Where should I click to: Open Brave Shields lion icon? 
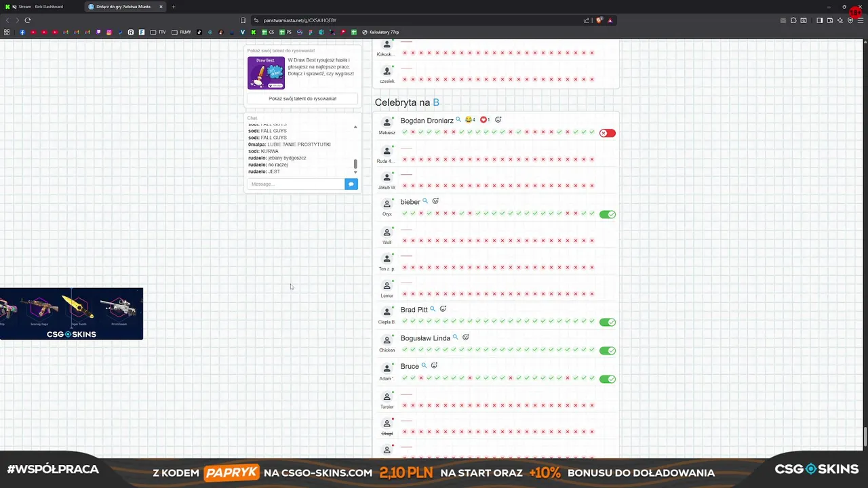click(x=599, y=20)
